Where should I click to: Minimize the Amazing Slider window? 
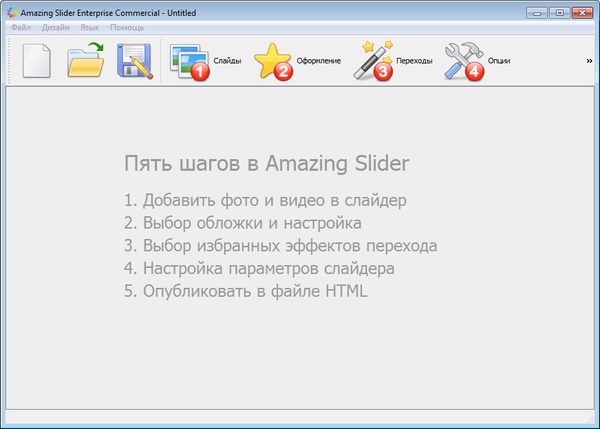pos(536,13)
